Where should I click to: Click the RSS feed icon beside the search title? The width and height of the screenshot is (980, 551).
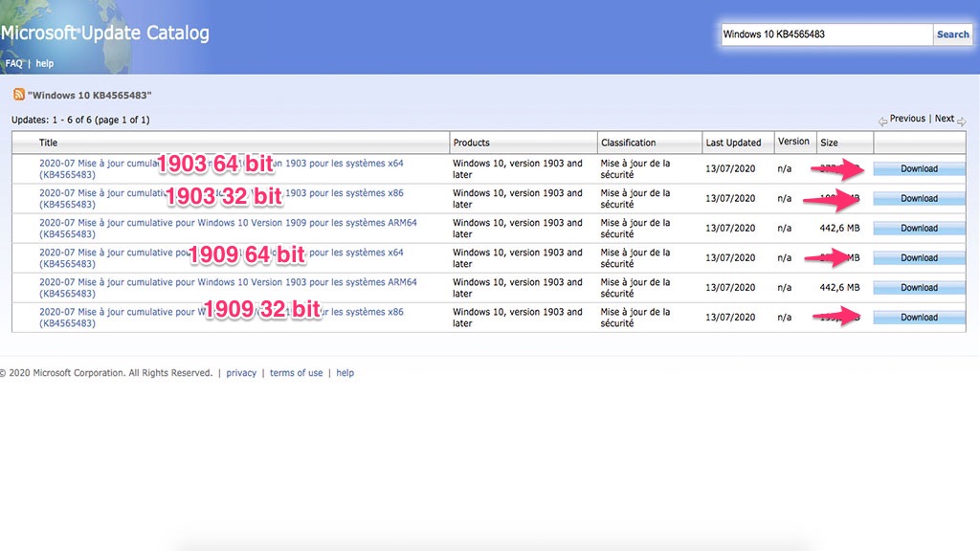(x=19, y=95)
